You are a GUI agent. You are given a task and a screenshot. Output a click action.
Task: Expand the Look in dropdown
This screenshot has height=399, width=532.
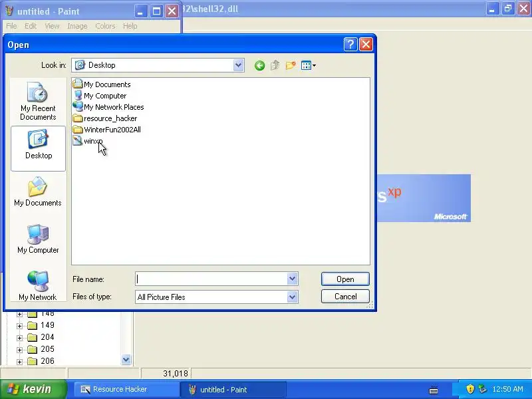coord(238,65)
